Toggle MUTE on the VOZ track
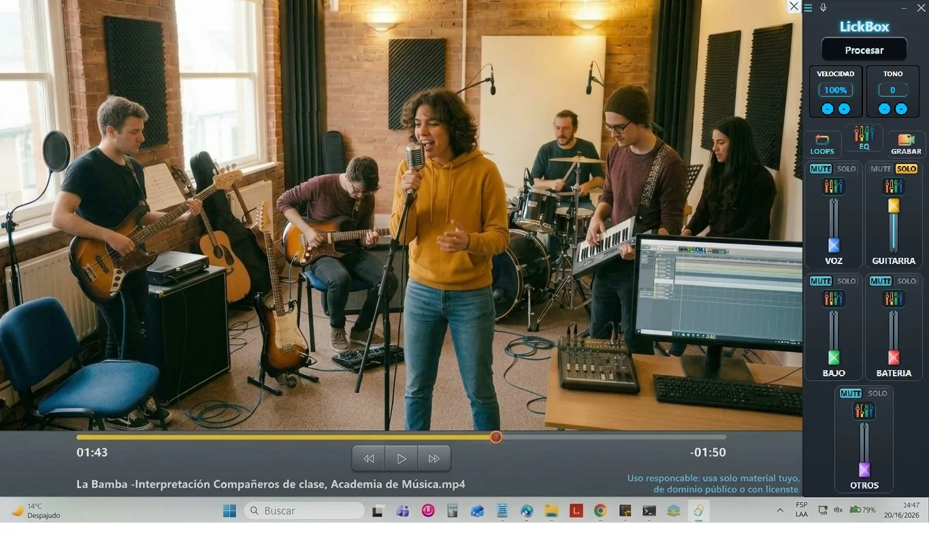Screen dimensions: 929x560 click(821, 169)
